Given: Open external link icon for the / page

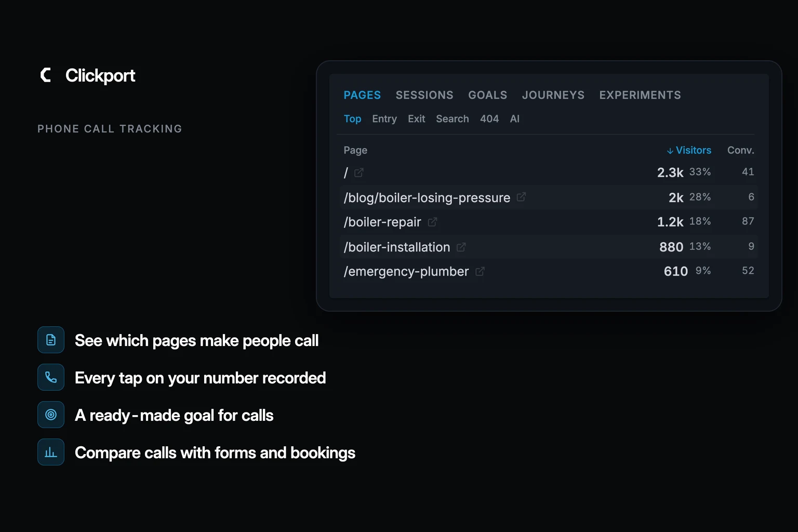Looking at the screenshot, I should pos(358,172).
